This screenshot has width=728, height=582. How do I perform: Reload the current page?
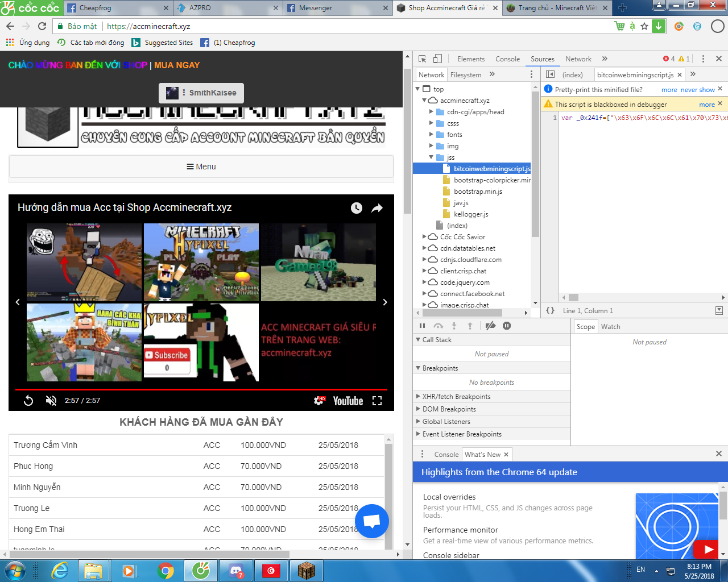(x=42, y=26)
